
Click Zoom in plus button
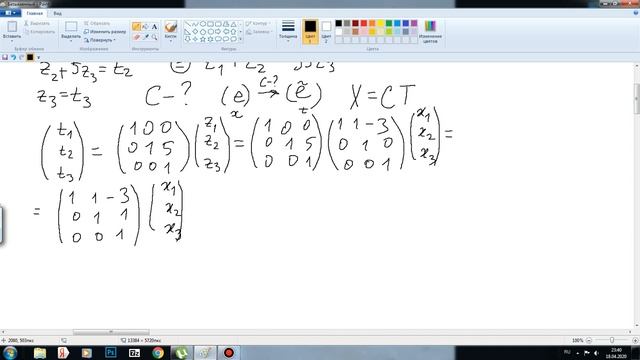coord(635,340)
